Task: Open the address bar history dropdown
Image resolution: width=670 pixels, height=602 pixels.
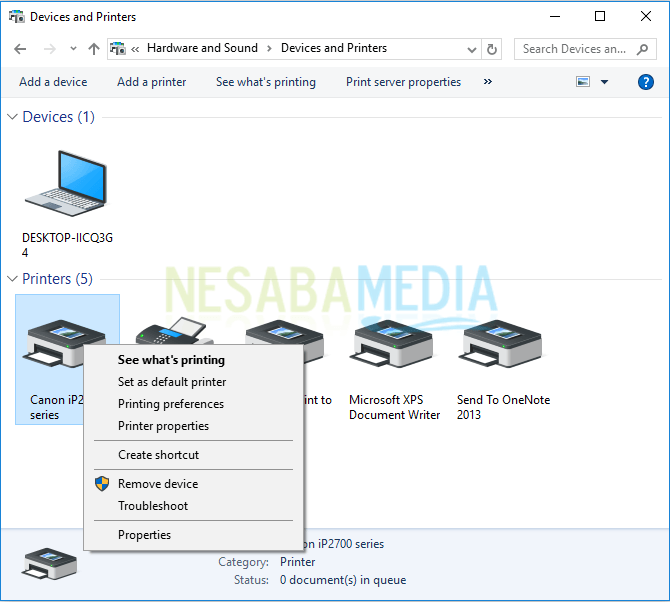Action: 472,49
